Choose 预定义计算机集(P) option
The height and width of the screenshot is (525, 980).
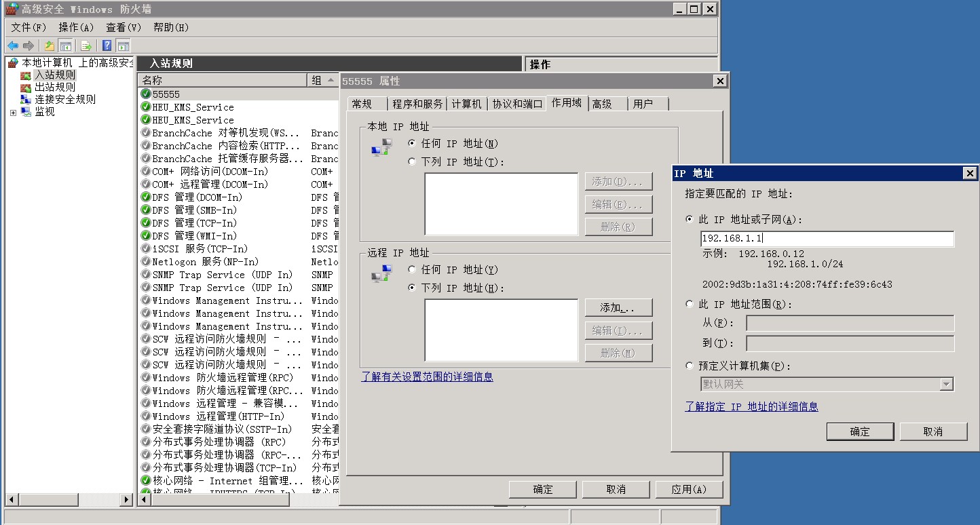690,366
